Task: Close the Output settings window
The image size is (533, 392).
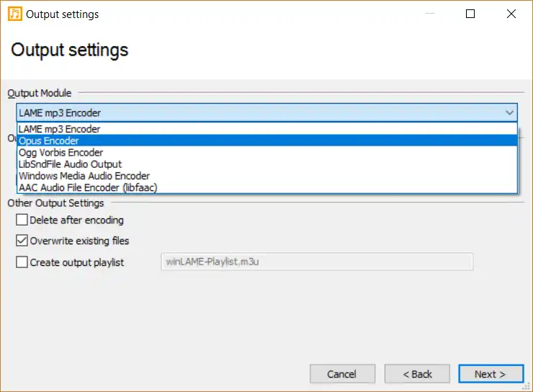Action: [x=511, y=14]
